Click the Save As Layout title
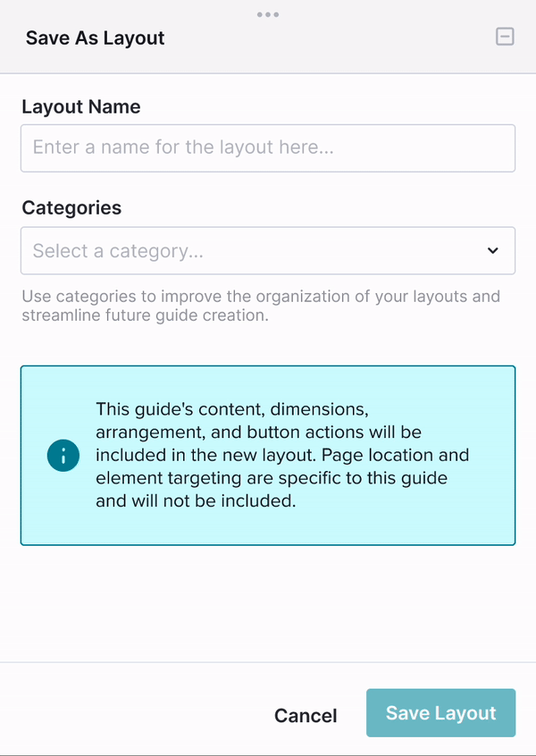The width and height of the screenshot is (536, 756). (x=95, y=38)
